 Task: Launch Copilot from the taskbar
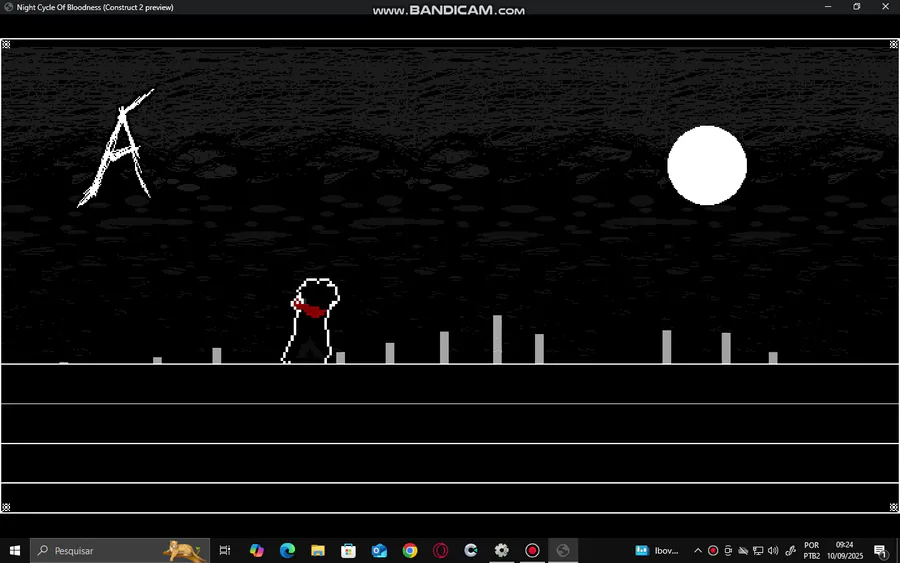coord(257,550)
